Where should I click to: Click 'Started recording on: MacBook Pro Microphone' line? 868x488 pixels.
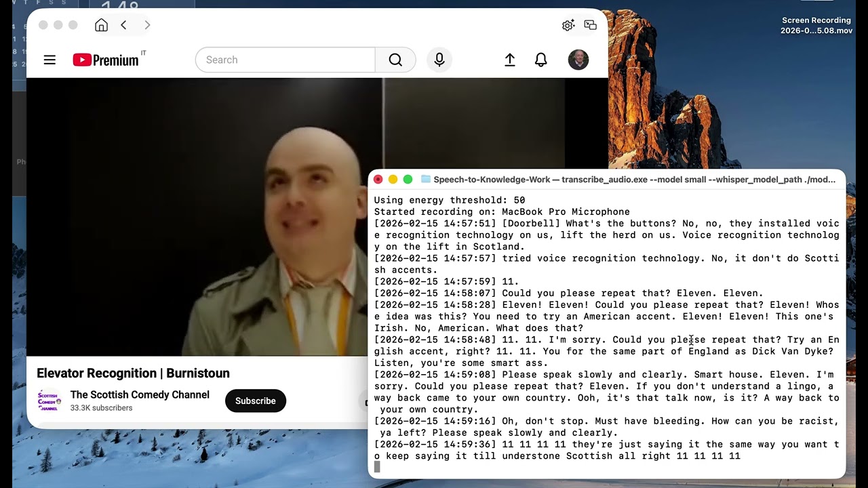[502, 211]
